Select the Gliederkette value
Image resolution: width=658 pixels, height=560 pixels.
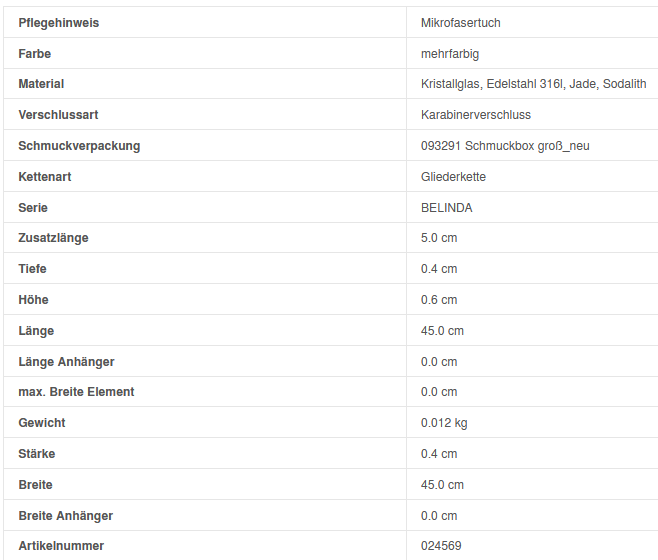(454, 177)
